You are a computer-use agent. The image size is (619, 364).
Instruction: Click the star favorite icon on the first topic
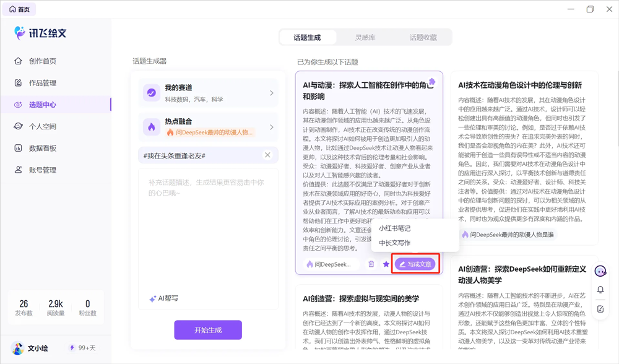[x=386, y=264]
